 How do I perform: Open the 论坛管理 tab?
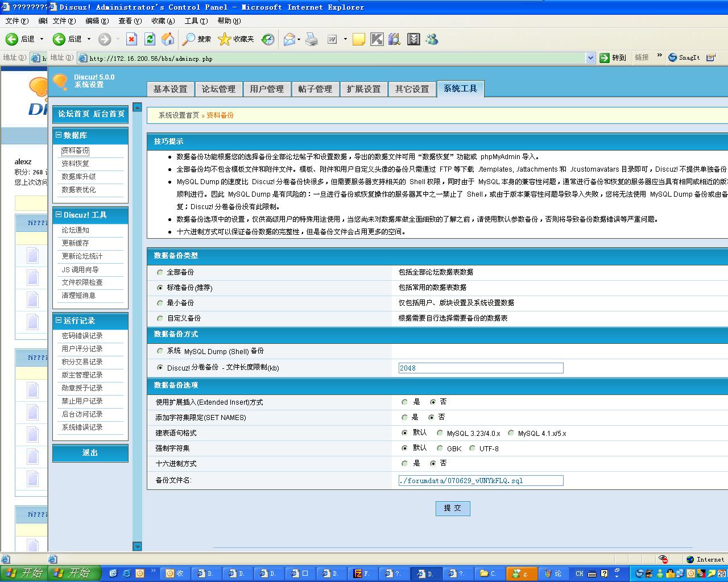pyautogui.click(x=218, y=89)
